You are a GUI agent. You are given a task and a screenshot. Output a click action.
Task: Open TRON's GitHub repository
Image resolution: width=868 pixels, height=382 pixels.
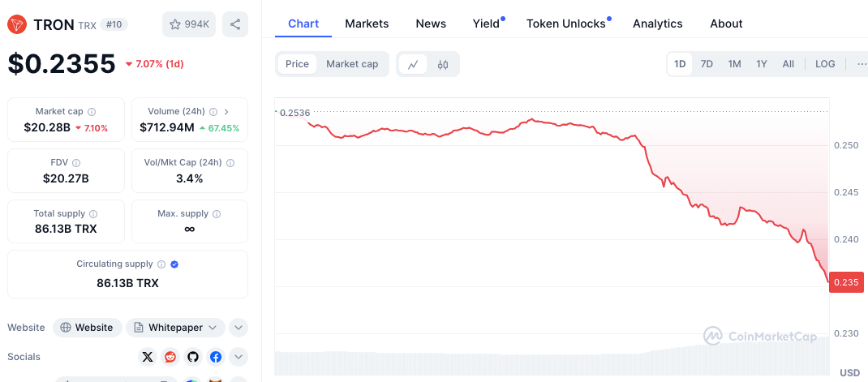coord(193,356)
